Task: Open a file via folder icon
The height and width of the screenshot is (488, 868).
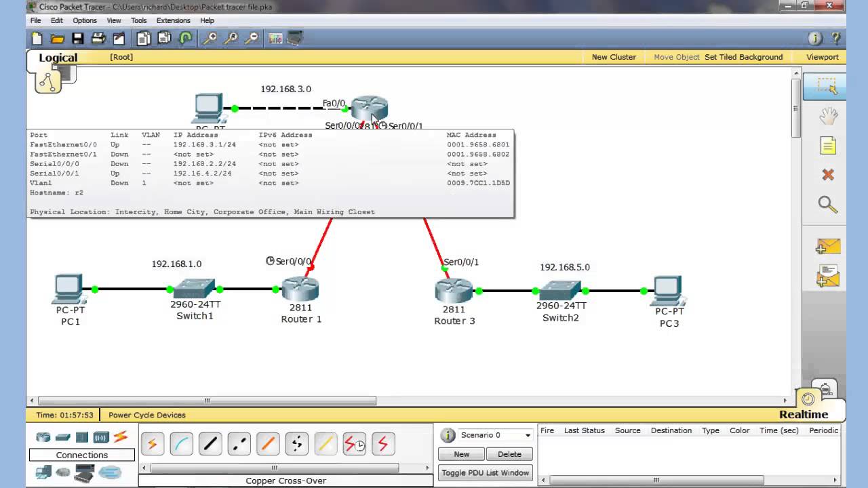Action: pyautogui.click(x=58, y=39)
